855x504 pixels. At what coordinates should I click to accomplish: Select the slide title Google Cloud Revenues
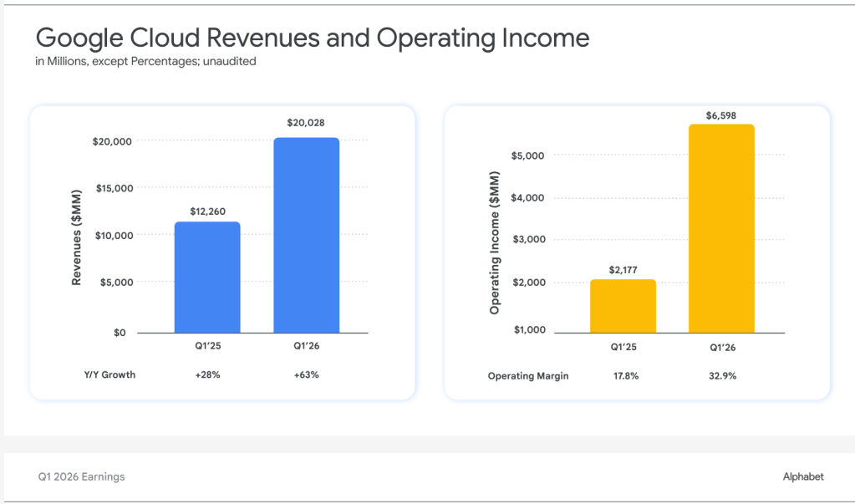[312, 38]
